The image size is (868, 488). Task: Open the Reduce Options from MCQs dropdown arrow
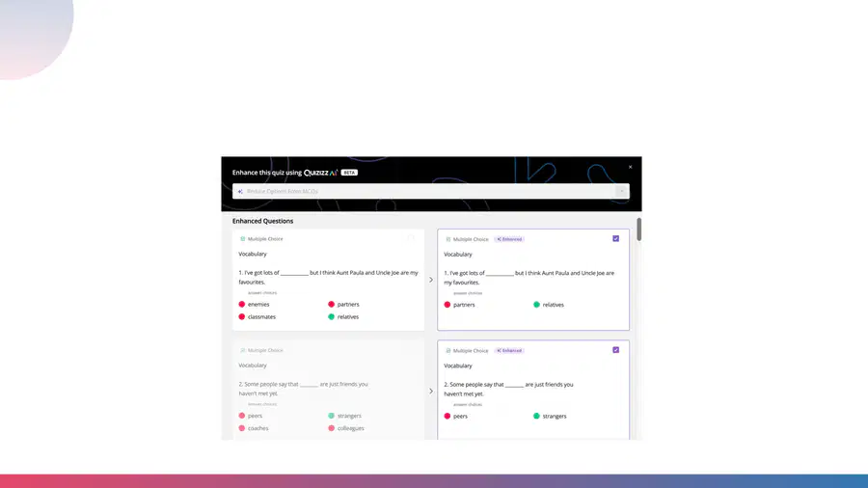click(622, 191)
